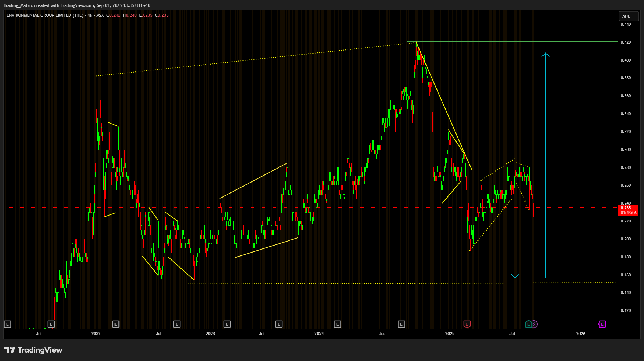Click the E marker just after 2022

(116, 324)
